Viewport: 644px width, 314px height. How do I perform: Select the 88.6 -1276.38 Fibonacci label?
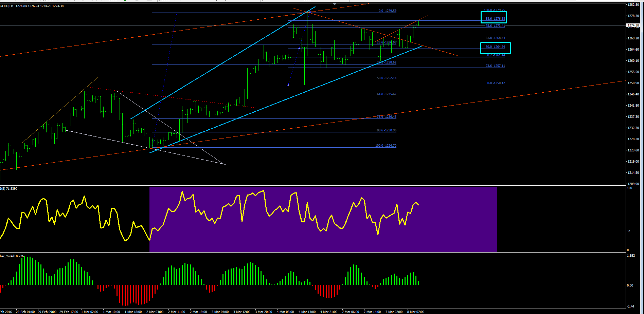tap(495, 19)
